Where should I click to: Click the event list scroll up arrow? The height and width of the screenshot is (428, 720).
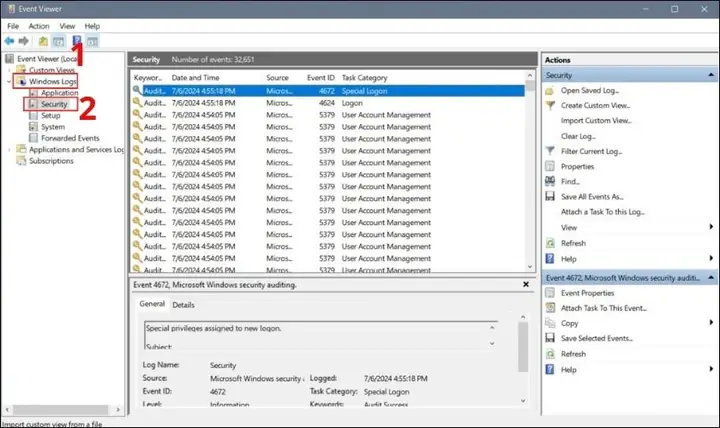[x=530, y=75]
